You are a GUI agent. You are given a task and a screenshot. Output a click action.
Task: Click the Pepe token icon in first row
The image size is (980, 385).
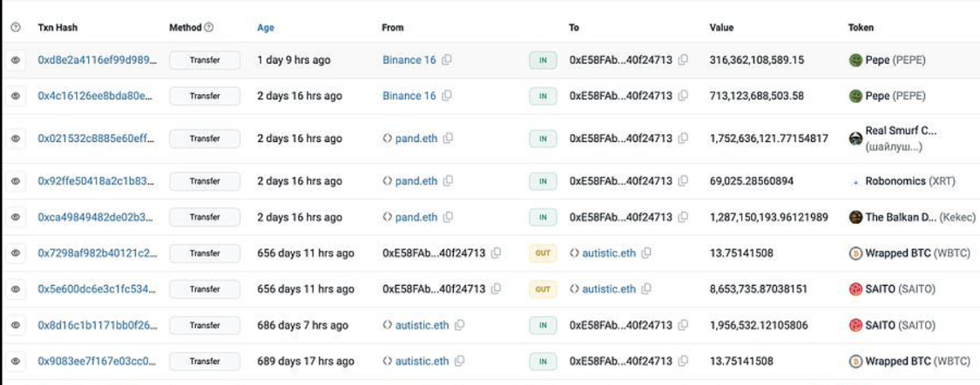point(855,60)
